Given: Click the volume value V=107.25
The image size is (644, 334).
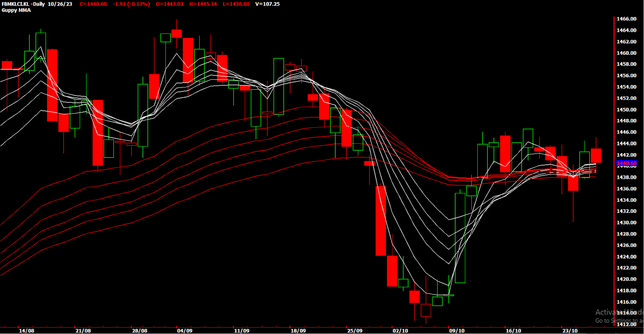Looking at the screenshot, I should 267,4.
